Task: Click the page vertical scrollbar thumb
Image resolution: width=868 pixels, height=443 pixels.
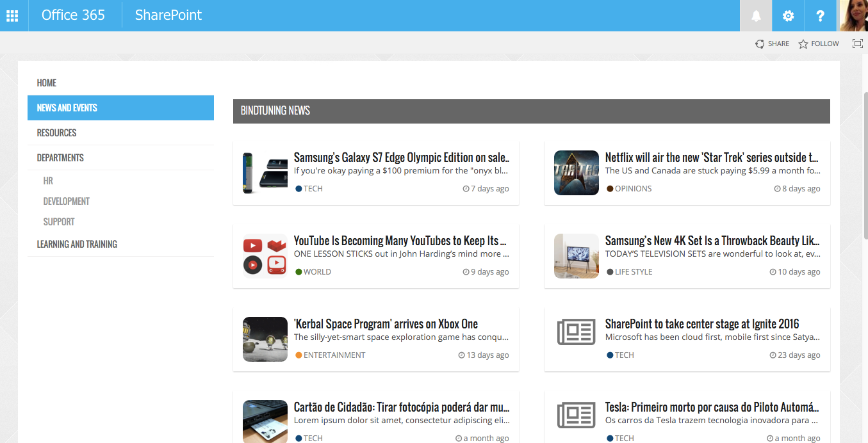Action: click(x=865, y=165)
